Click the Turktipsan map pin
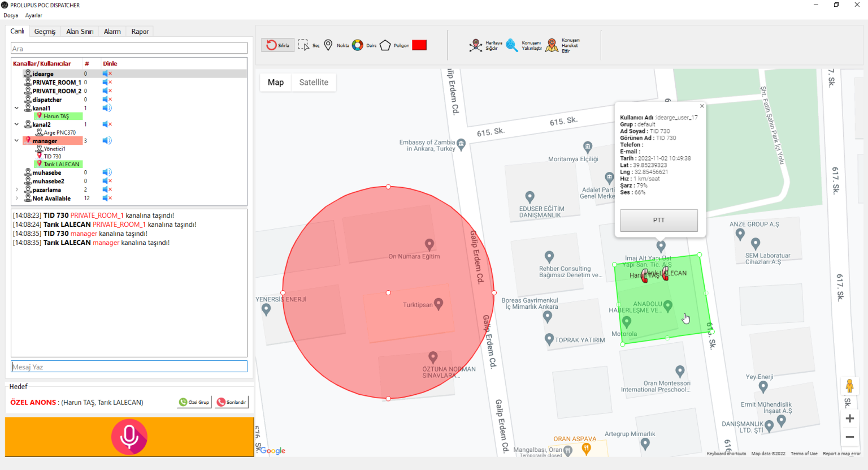Viewport: 868px width, 470px height. pos(439,303)
